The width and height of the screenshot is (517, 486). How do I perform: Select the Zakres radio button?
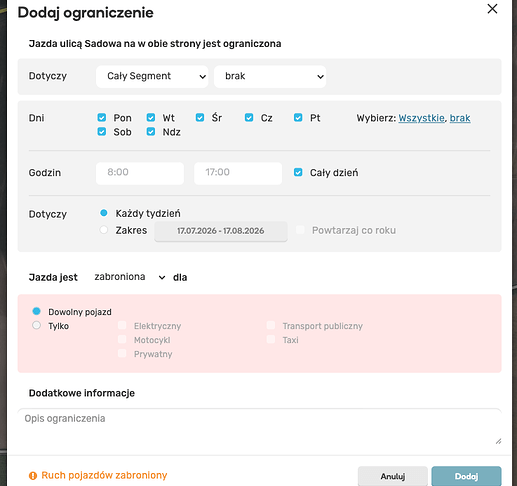[104, 230]
